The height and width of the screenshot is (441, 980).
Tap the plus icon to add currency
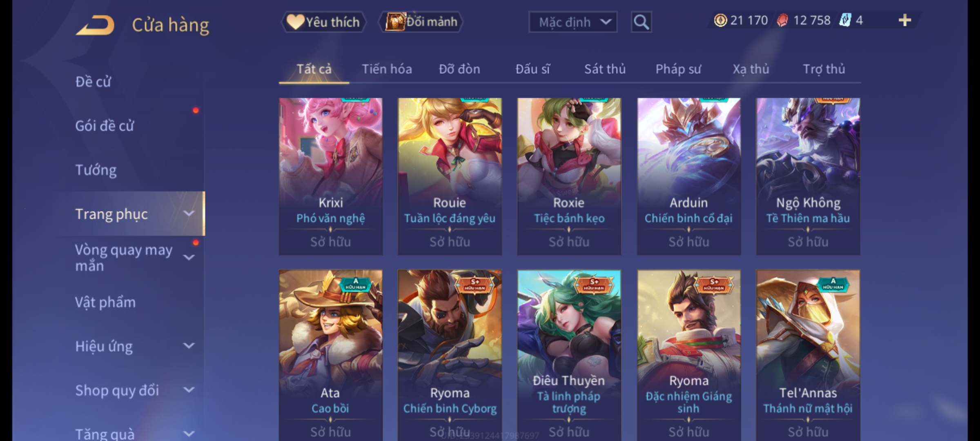tap(905, 20)
